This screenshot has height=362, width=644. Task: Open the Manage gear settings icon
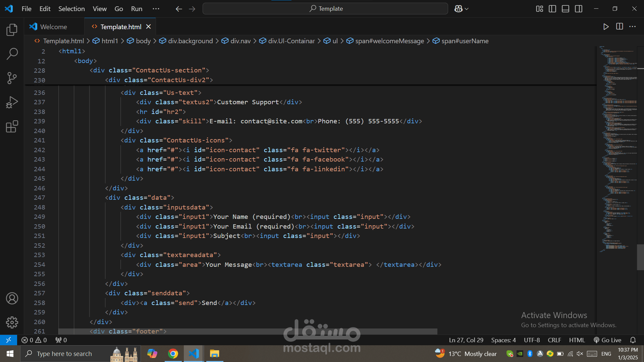[x=12, y=322]
